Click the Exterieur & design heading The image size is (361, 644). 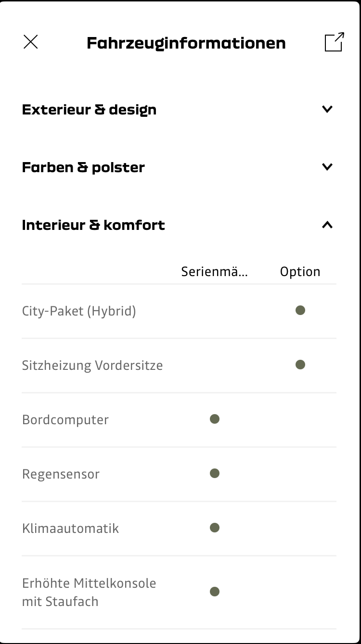[x=89, y=110]
